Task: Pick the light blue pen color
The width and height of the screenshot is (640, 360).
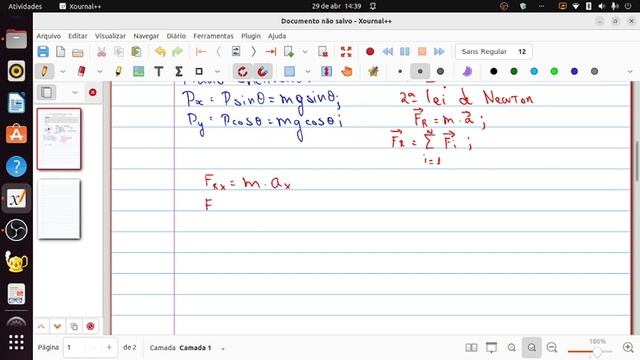Action: point(534,71)
